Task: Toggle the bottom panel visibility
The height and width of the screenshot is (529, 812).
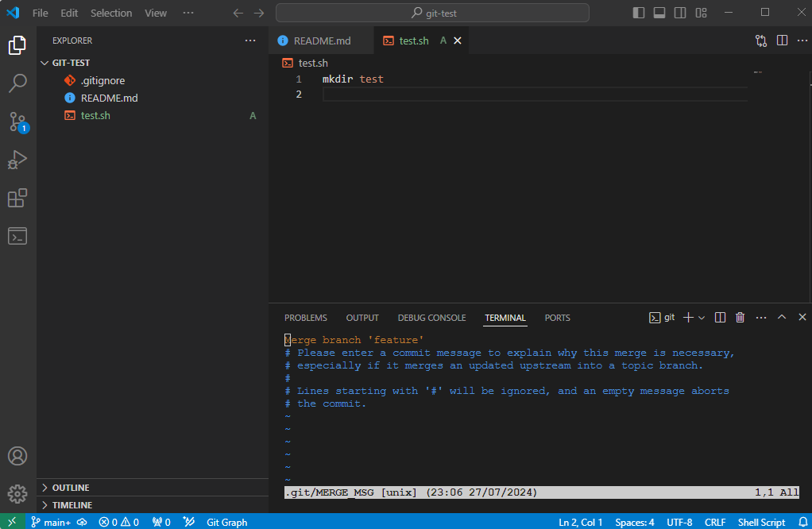Action: [x=659, y=13]
